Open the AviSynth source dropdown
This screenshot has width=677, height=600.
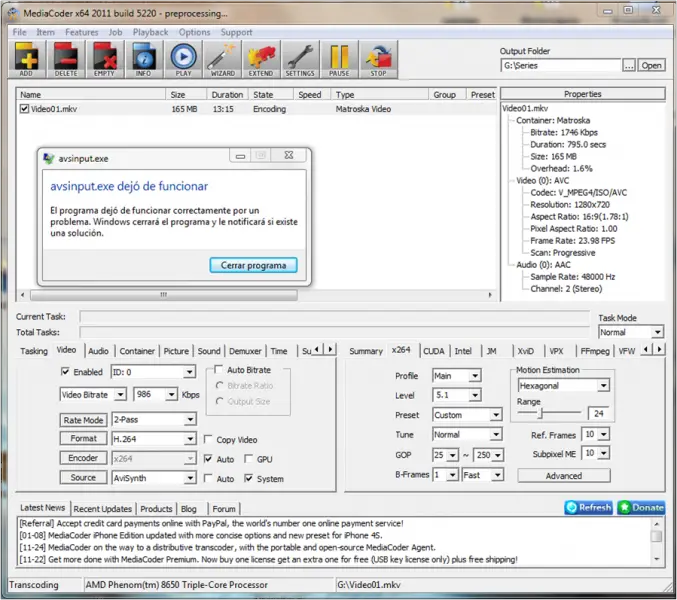pyautogui.click(x=153, y=478)
